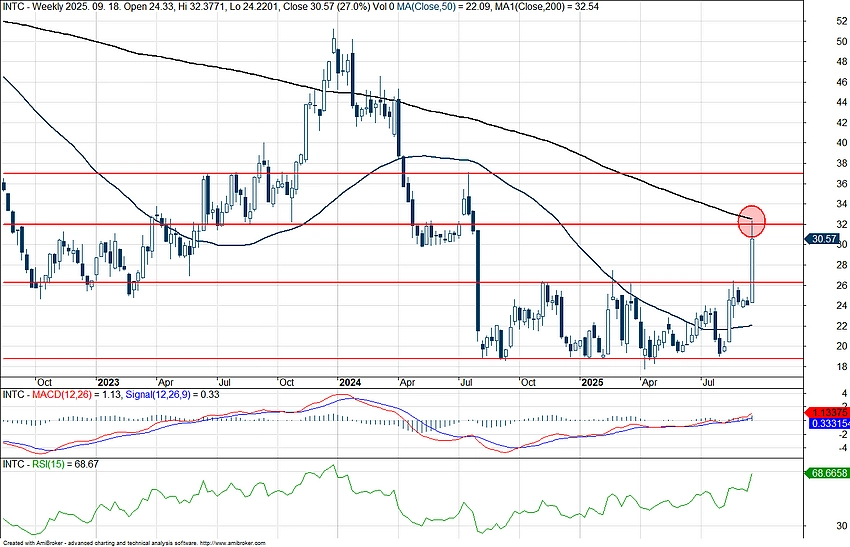Click the latest weekly candle below the red circle
The height and width of the screenshot is (547, 850).
(x=751, y=268)
